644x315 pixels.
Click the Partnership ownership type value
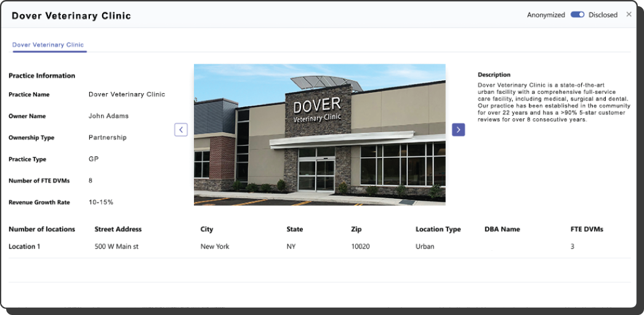(108, 137)
